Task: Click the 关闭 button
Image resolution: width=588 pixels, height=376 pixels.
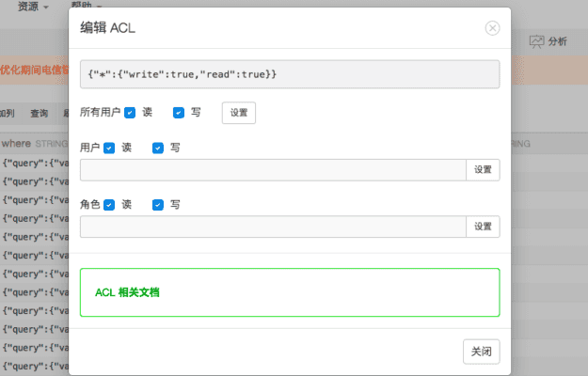Action: pos(481,351)
